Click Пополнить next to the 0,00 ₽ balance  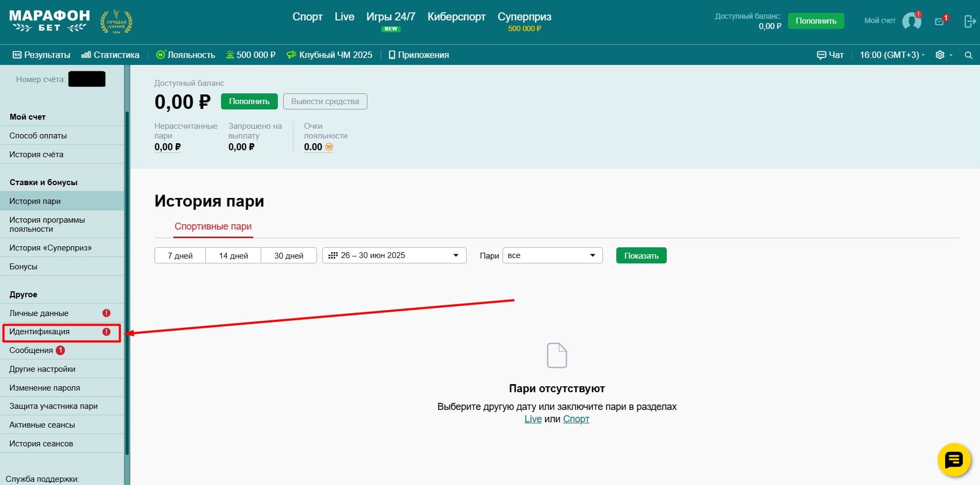tap(249, 101)
